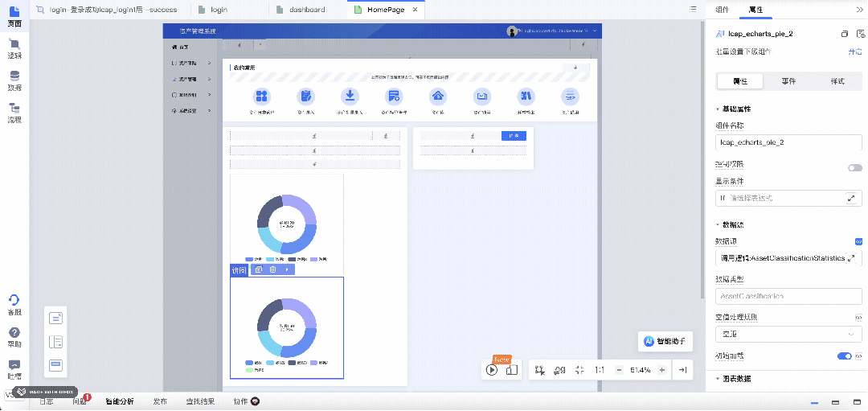Image resolution: width=868 pixels, height=411 pixels.
Task: Click the second icon in zoom toolbar
Action: 559,370
